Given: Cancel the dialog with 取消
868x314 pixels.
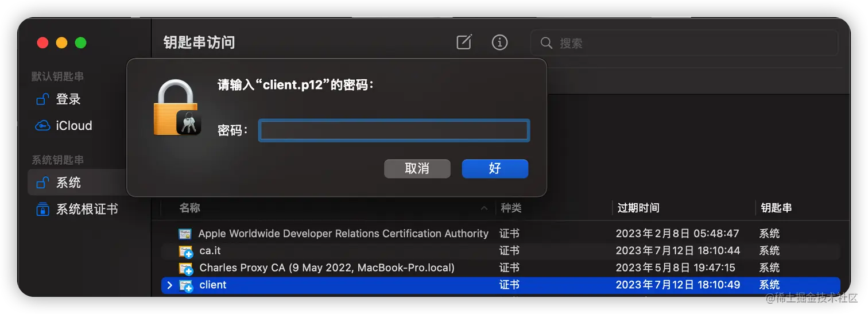Looking at the screenshot, I should (417, 169).
